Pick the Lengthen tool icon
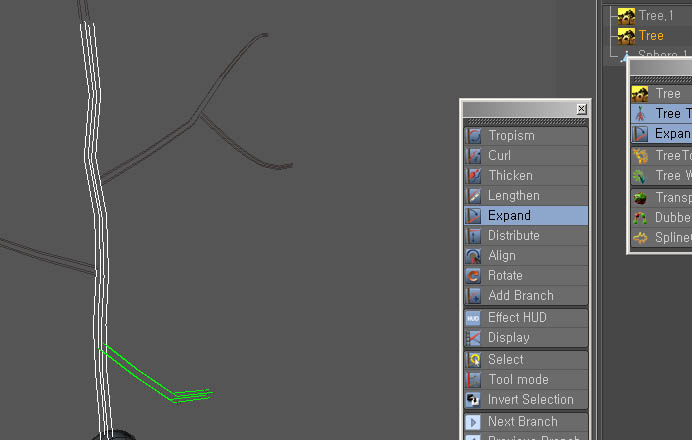This screenshot has width=692, height=440. coord(474,196)
